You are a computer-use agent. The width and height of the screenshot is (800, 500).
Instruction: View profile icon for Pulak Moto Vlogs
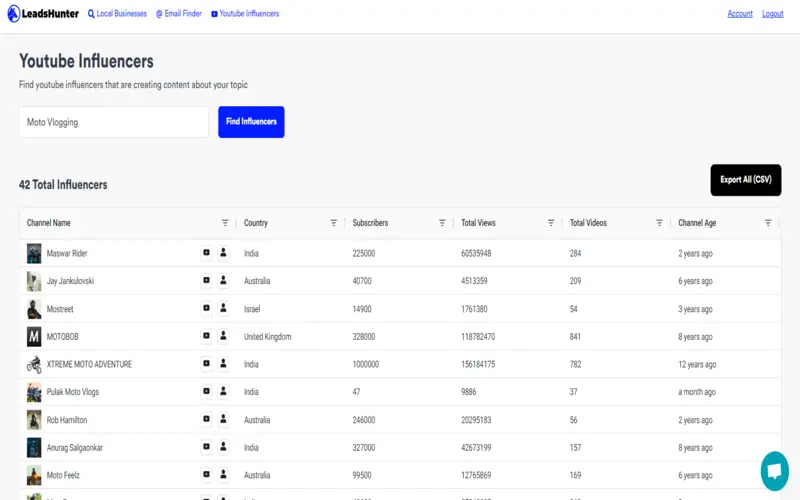[223, 391]
